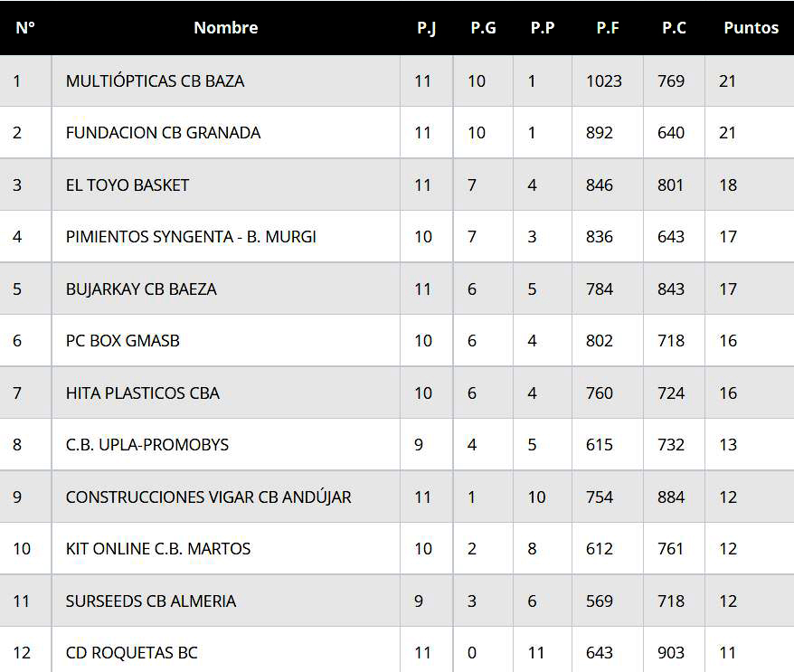Open PC BOX GMASB team name

(x=123, y=341)
